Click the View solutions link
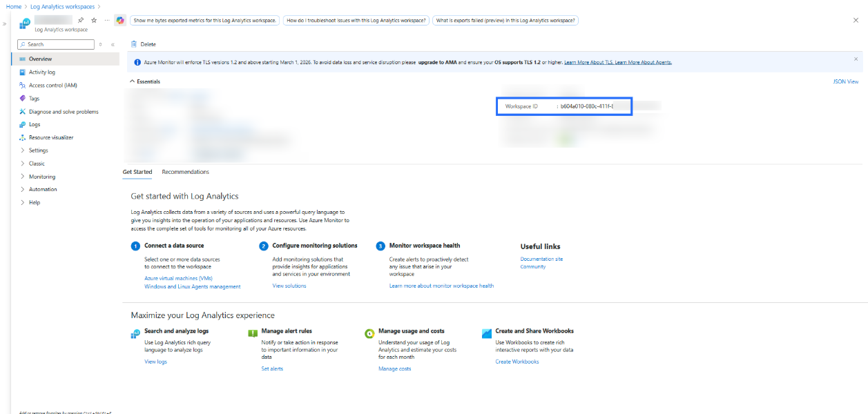Screen dimensions: 868x414 [289, 286]
